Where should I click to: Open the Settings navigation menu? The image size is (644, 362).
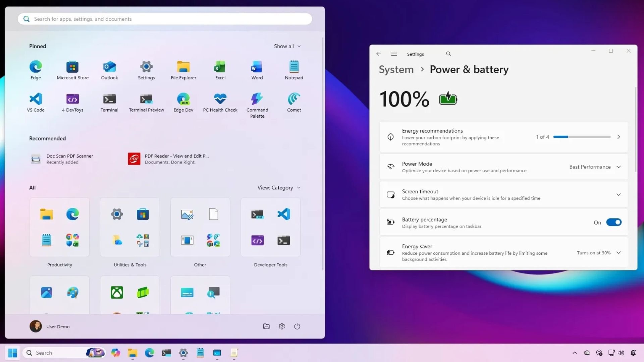click(394, 54)
